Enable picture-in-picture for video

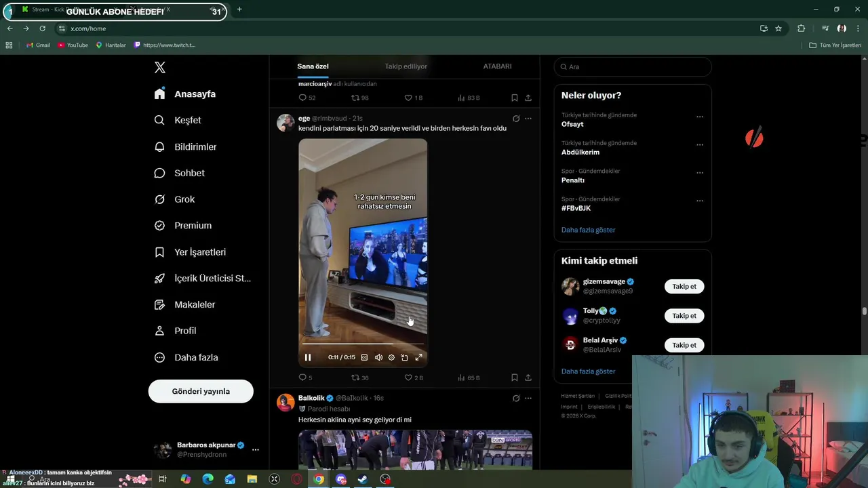(x=404, y=357)
